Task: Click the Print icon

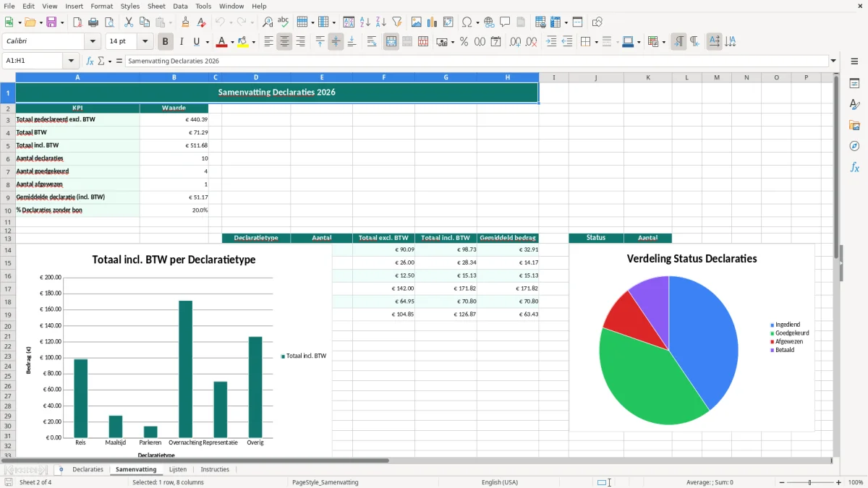Action: (93, 22)
